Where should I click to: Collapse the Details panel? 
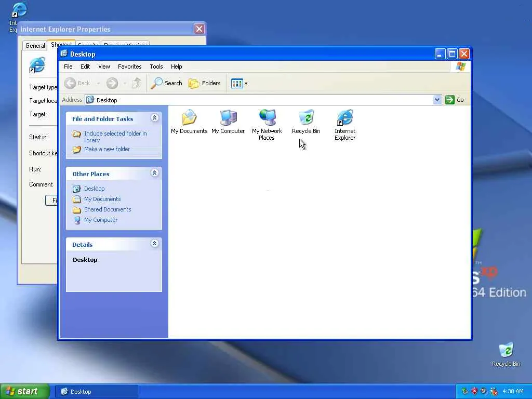(x=154, y=243)
